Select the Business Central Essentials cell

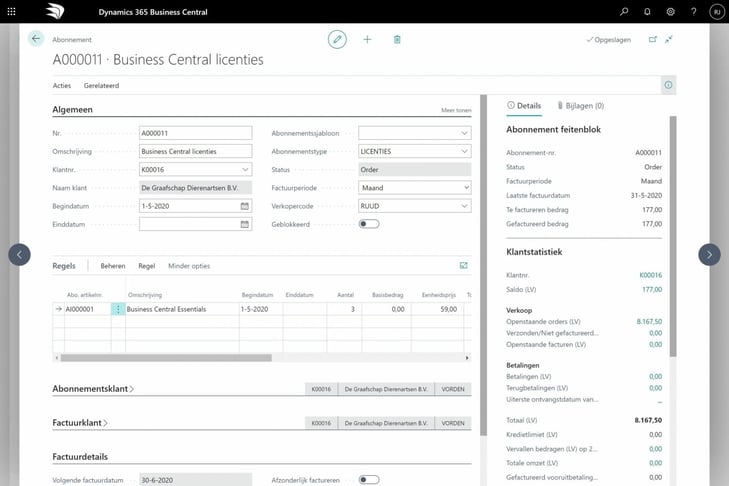click(182, 309)
